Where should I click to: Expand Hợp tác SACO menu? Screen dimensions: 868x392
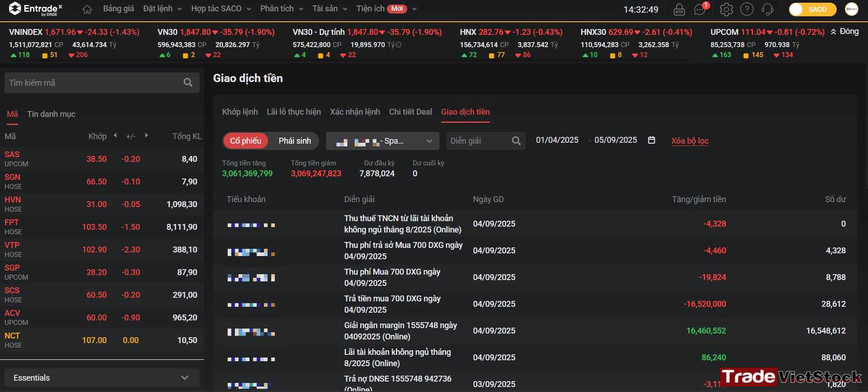point(221,9)
